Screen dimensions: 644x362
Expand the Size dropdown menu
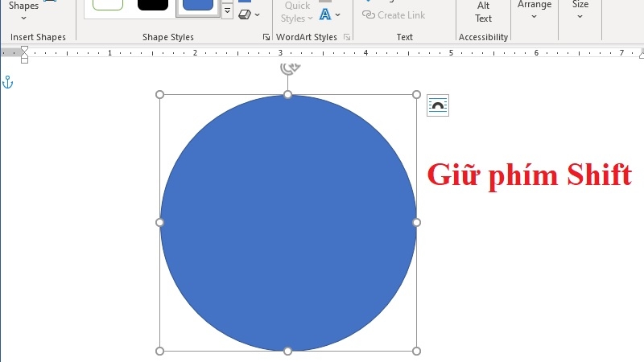(580, 10)
